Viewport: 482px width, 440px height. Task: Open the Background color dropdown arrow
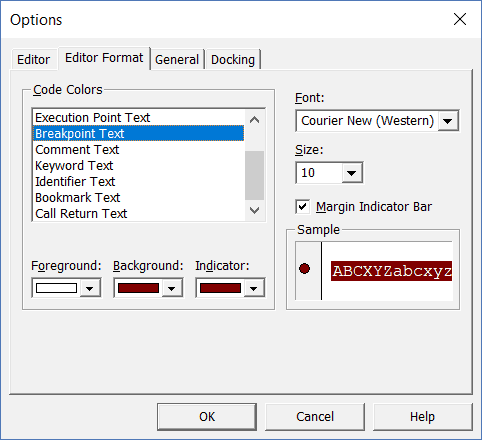click(x=171, y=288)
